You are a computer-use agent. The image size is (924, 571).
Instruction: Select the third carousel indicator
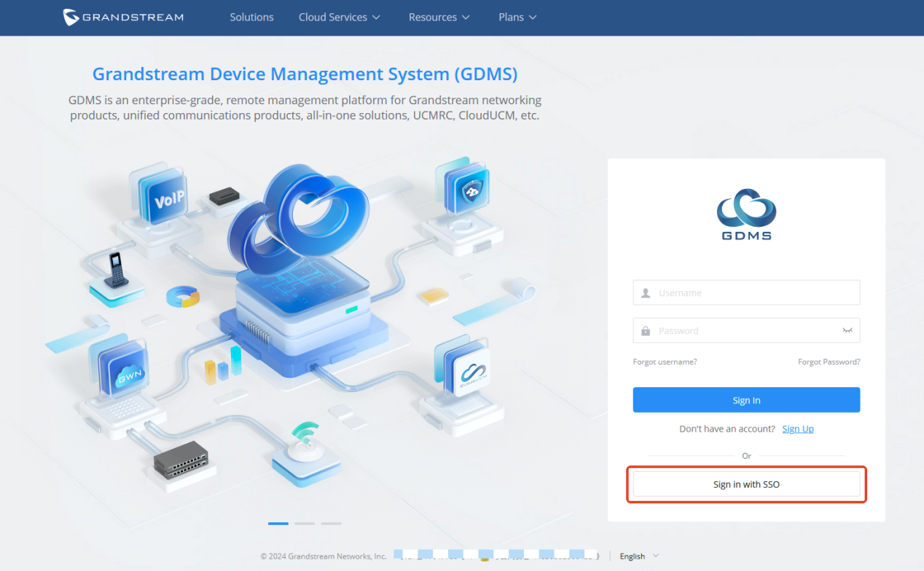point(331,523)
